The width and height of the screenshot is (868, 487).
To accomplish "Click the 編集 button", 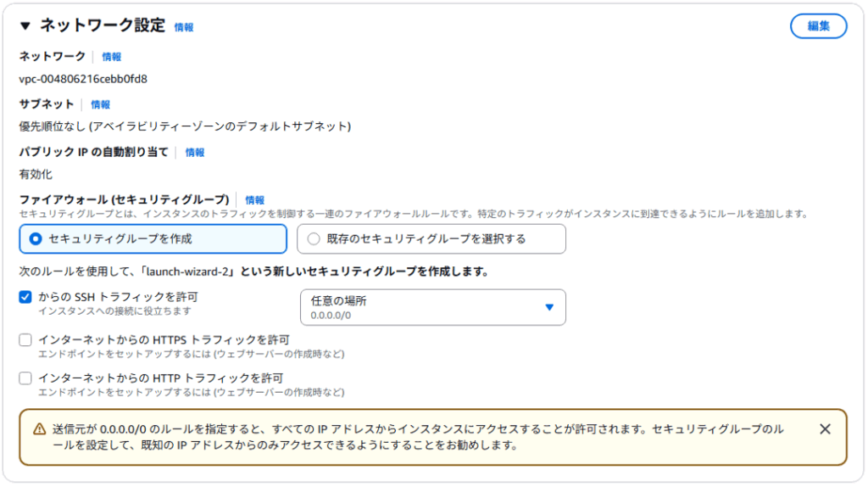I will point(818,26).
